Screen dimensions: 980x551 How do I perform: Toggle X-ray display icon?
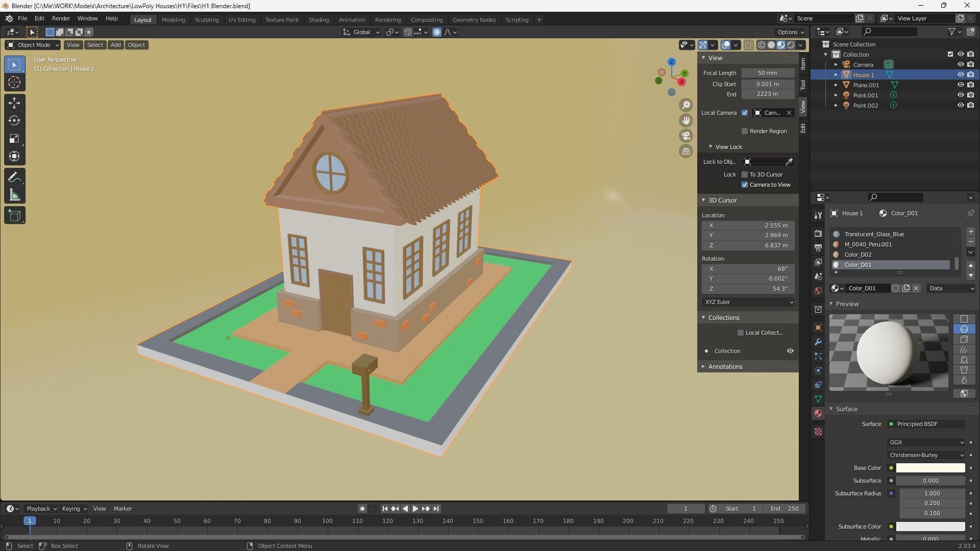point(748,45)
